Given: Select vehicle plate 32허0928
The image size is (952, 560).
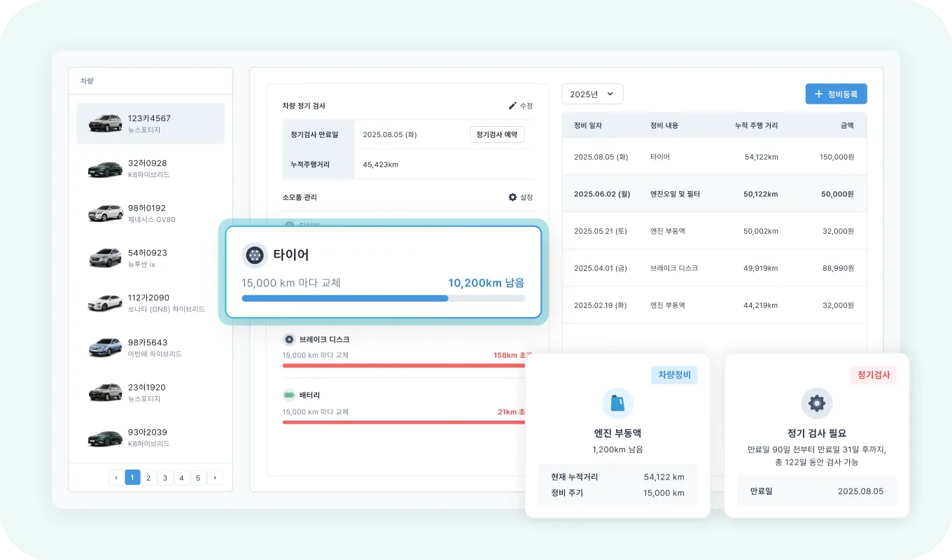Looking at the screenshot, I should [x=148, y=163].
